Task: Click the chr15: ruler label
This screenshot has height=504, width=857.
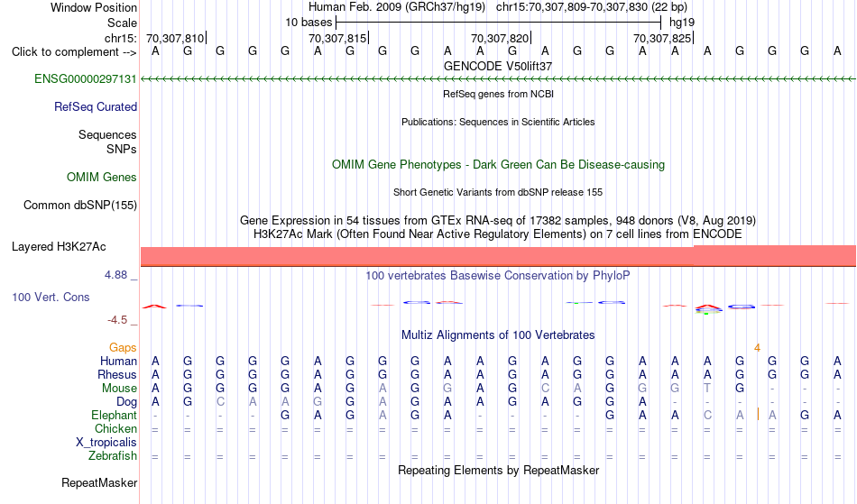Action: point(121,38)
